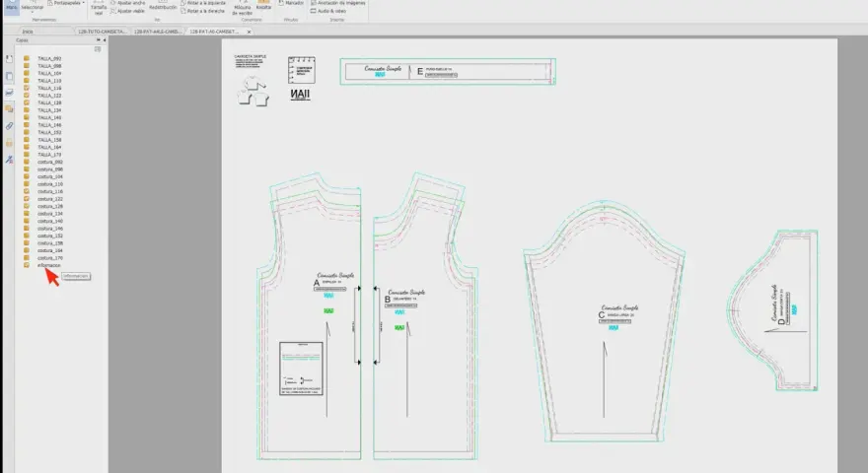Select the costura_152 layer name
This screenshot has height=473, width=868.
click(50, 236)
